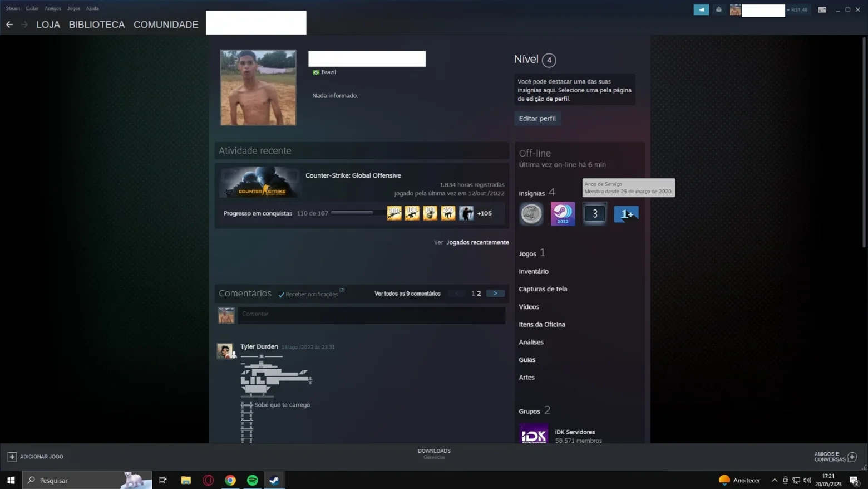Open the IDK Servidores group logo
868x489 pixels.
tap(534, 434)
